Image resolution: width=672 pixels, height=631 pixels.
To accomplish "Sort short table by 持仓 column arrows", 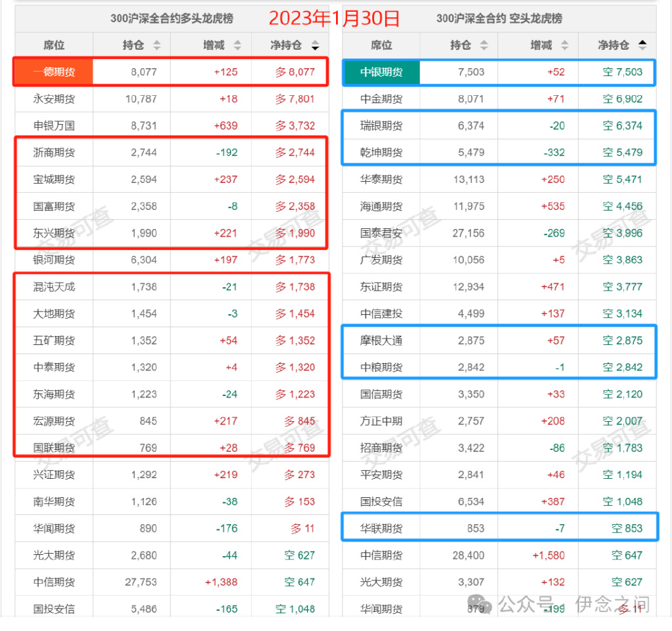I will (484, 45).
